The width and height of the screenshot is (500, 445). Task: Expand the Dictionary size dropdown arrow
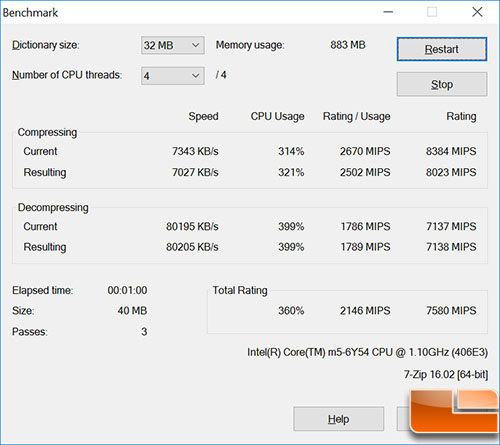[x=196, y=45]
